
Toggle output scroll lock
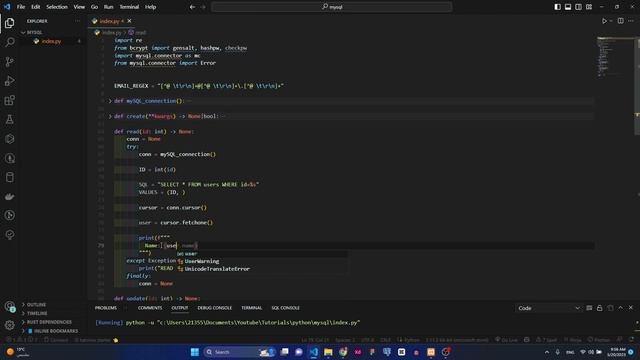coord(600,308)
